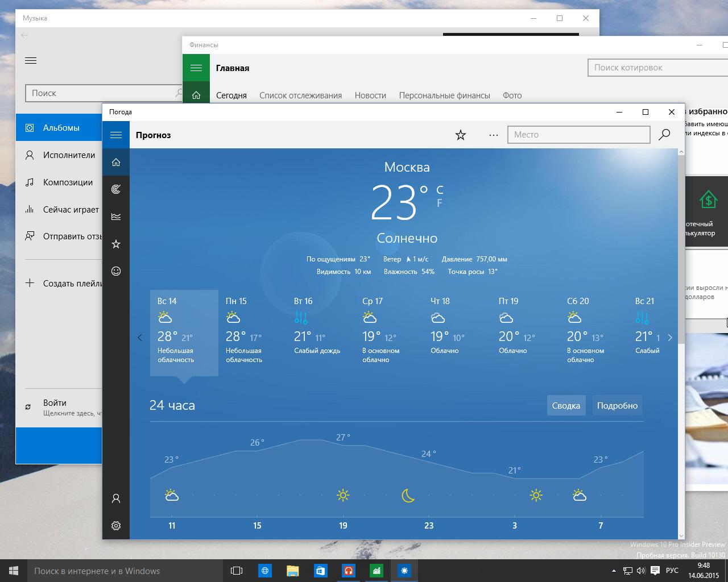This screenshot has height=582, width=728.
Task: Click taskbar search box
Action: coord(125,571)
